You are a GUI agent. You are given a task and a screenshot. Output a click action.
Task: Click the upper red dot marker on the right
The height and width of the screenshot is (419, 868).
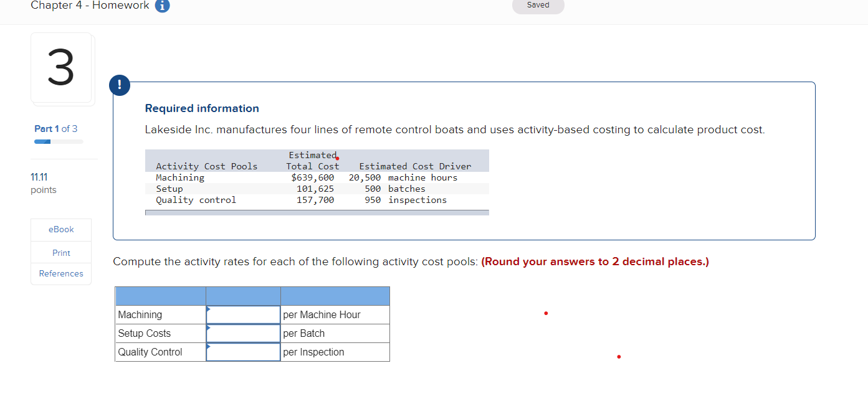[546, 313]
